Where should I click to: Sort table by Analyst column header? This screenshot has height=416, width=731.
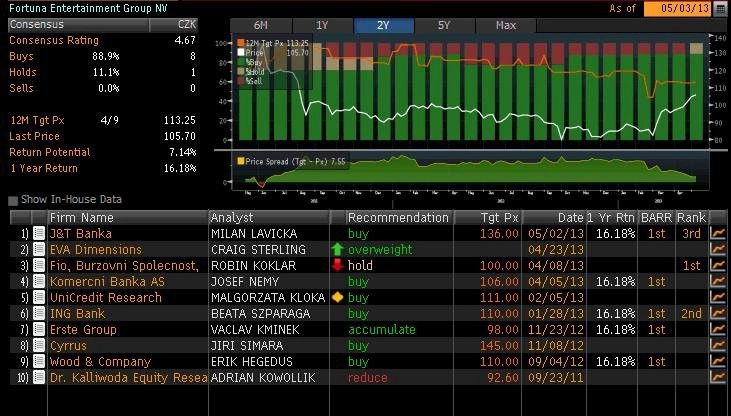269,217
